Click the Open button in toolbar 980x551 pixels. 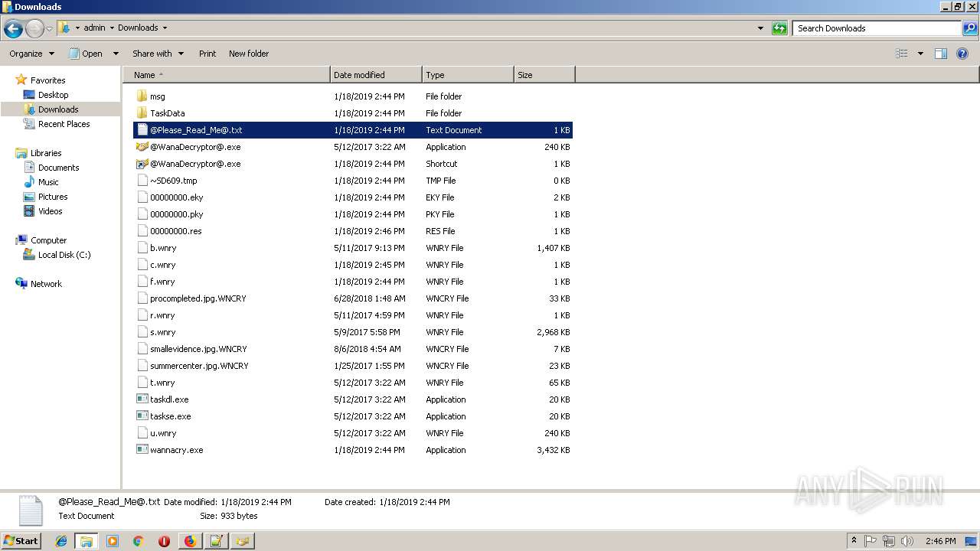click(87, 54)
